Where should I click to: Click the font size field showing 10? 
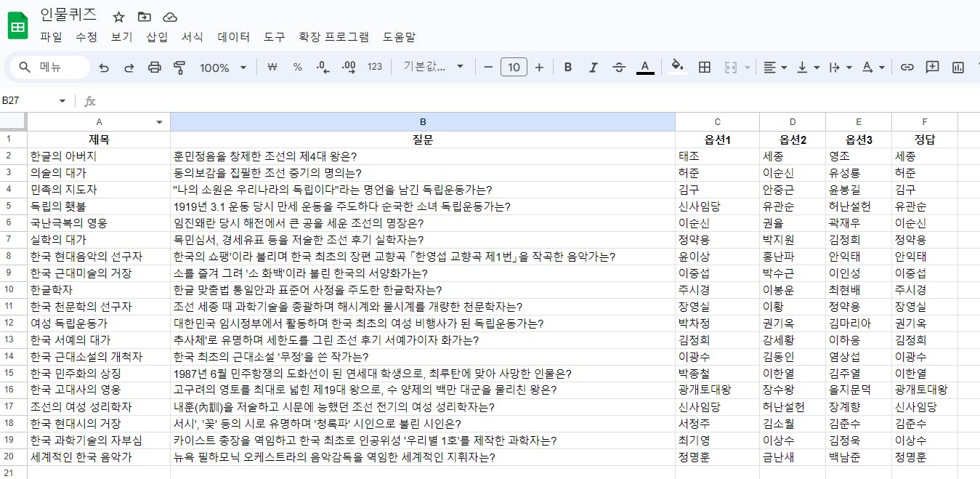(514, 67)
